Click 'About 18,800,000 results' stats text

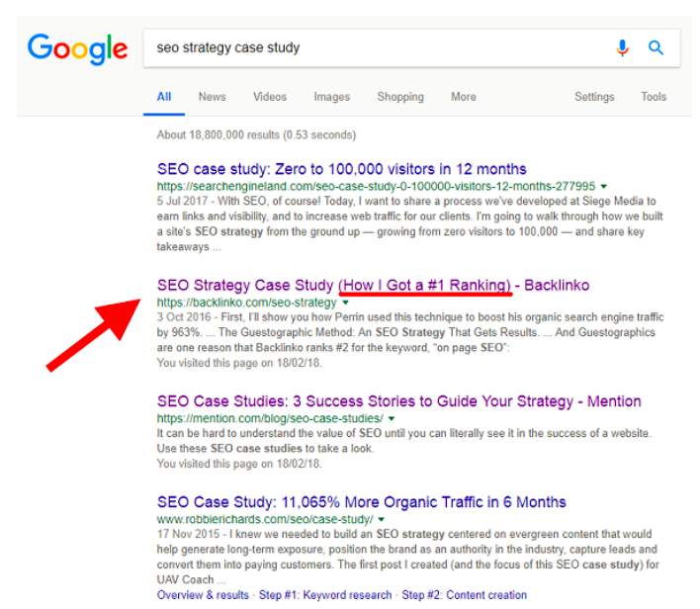coord(256,134)
